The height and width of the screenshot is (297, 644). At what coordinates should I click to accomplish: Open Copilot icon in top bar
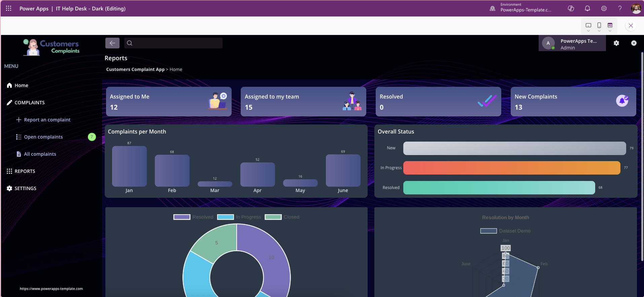[x=571, y=8]
